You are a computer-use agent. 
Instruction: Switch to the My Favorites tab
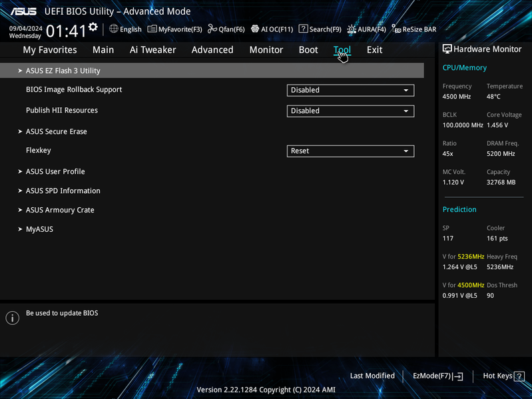[x=50, y=50]
